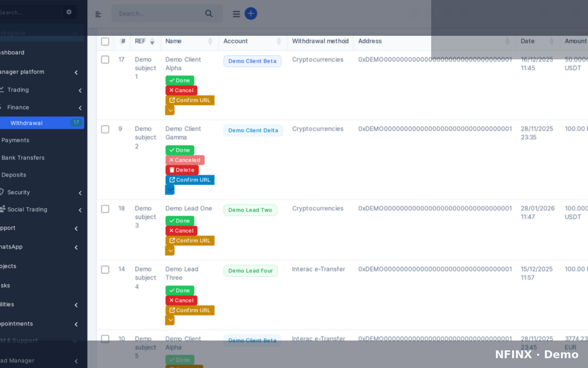Expand Utilities sidebar section
The height and width of the screenshot is (368, 588).
pyautogui.click(x=76, y=305)
